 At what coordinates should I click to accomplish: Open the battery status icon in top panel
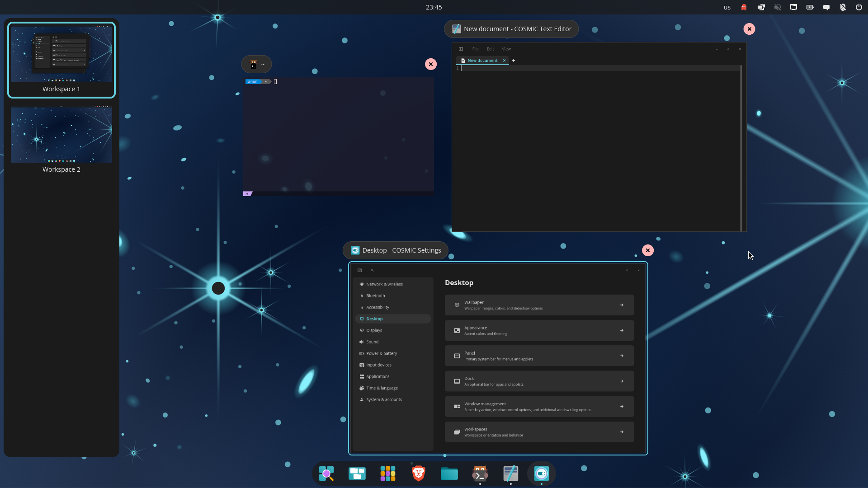pos(810,7)
